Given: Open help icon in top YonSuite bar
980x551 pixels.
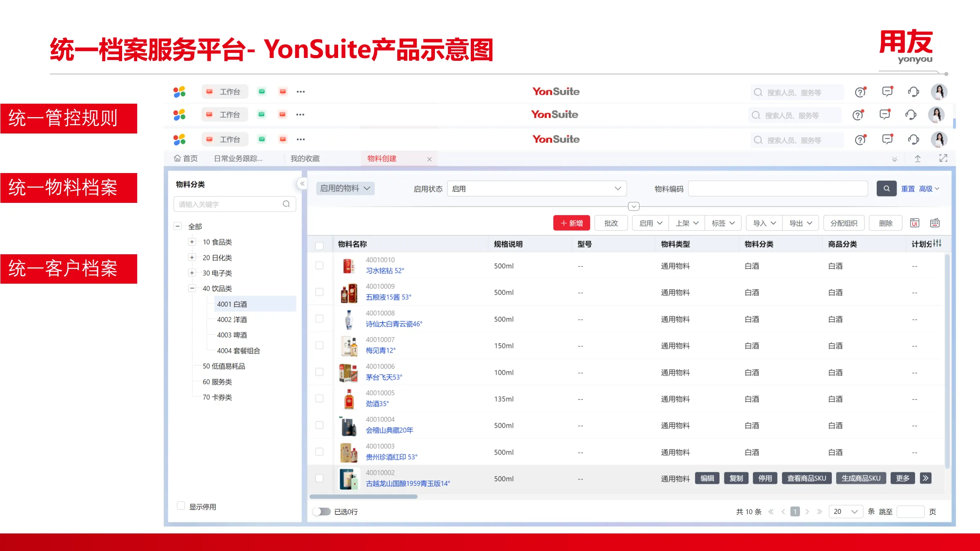Looking at the screenshot, I should (x=860, y=92).
